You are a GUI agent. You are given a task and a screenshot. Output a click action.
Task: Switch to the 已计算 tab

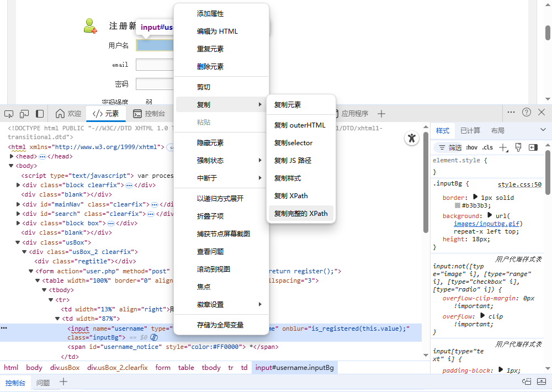coord(470,131)
